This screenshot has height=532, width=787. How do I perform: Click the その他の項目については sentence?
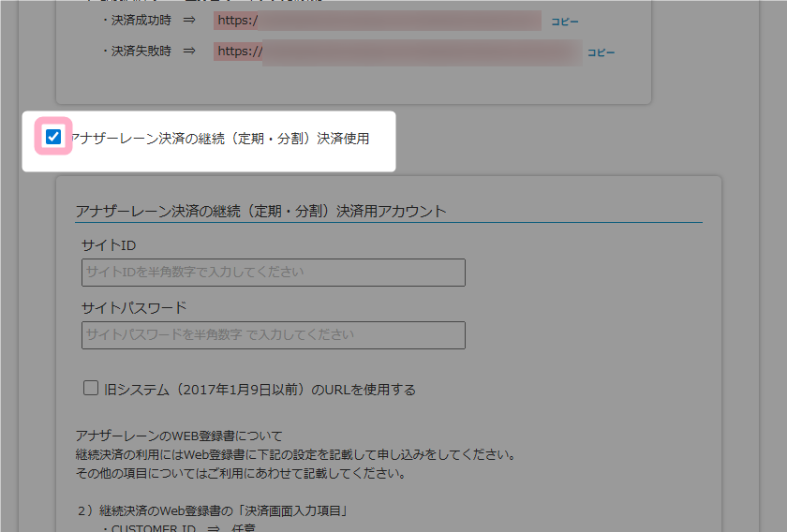pyautogui.click(x=240, y=473)
